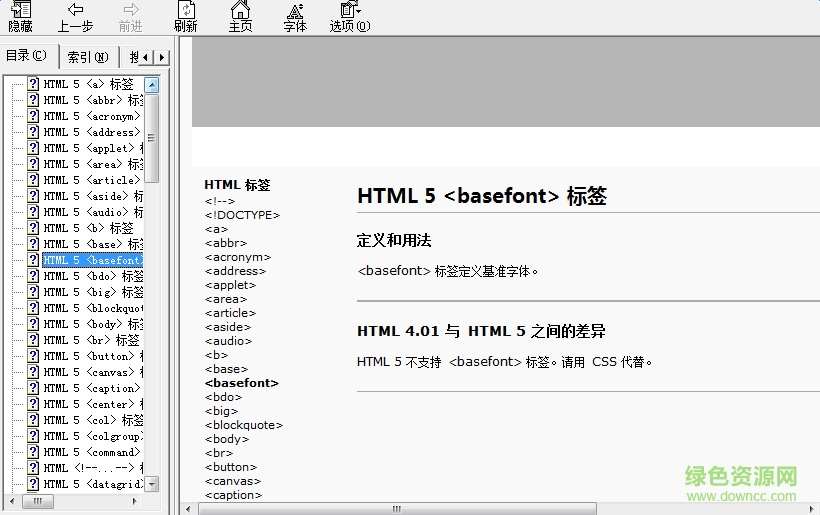Open the <!DOCTYPE> link in tag list
Screen dimensions: 820x515
click(x=242, y=215)
